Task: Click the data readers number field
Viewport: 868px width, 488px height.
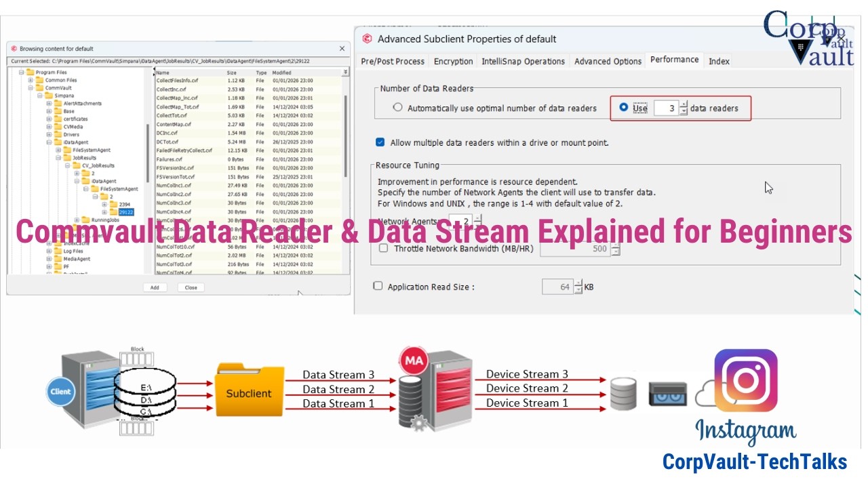Action: 666,107
